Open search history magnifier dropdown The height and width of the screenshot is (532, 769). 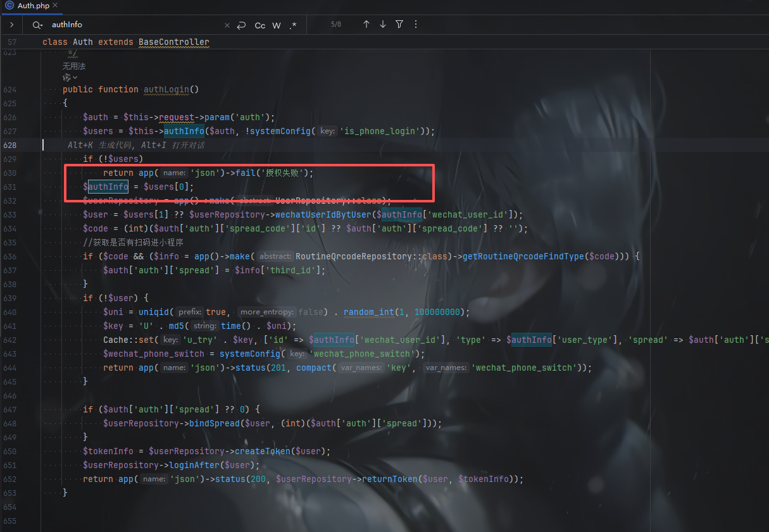[37, 25]
